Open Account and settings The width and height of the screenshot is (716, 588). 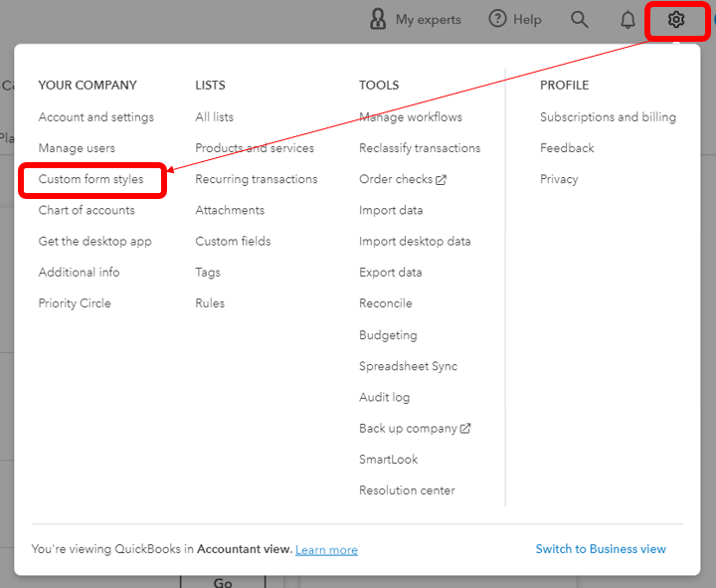point(95,117)
